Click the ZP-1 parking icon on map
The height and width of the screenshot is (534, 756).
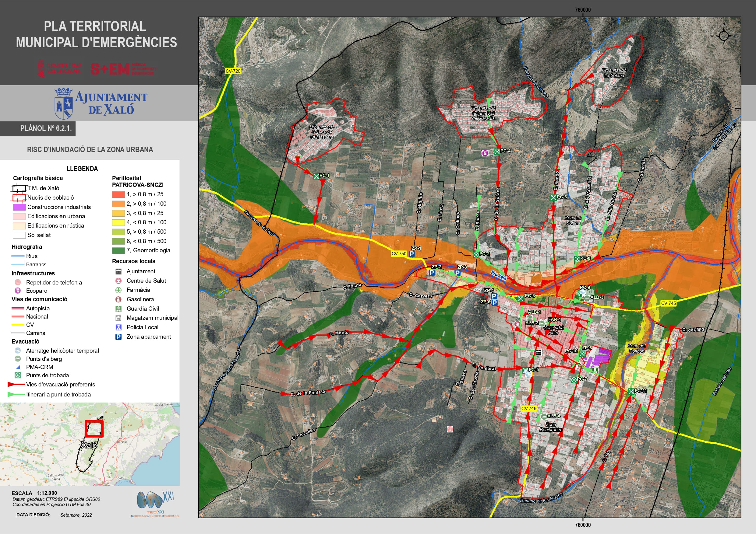click(x=412, y=254)
